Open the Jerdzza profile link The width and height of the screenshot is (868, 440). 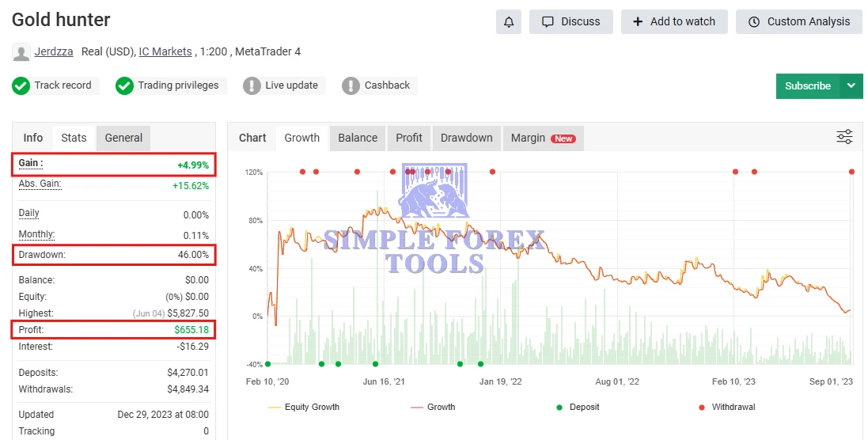point(54,51)
